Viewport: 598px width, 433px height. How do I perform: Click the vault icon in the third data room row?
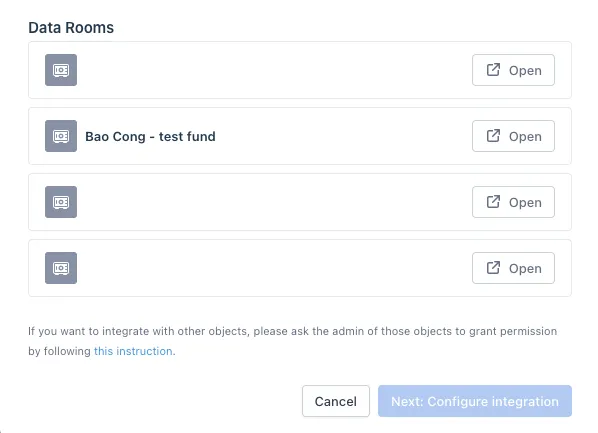[x=61, y=202]
